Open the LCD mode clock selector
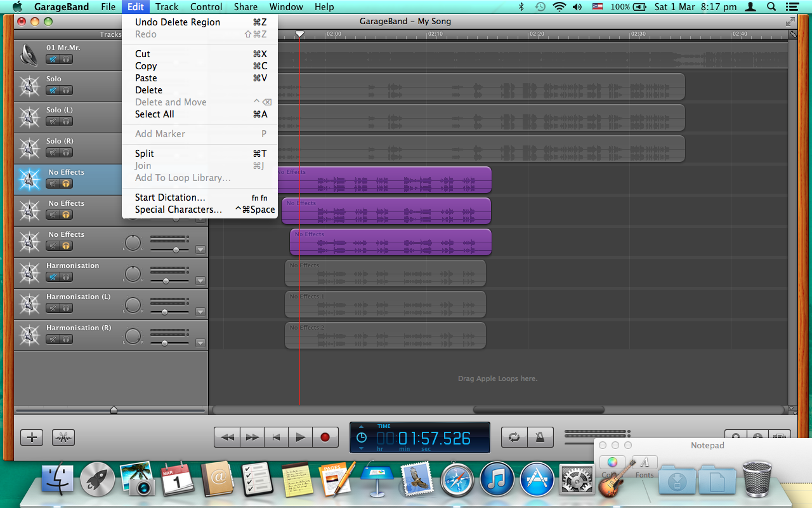The image size is (812, 508). 361,438
